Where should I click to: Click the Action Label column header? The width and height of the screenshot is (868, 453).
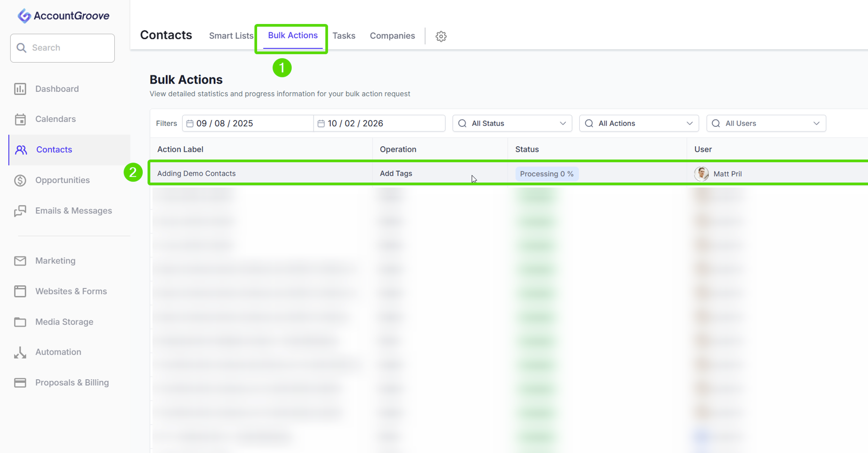180,149
